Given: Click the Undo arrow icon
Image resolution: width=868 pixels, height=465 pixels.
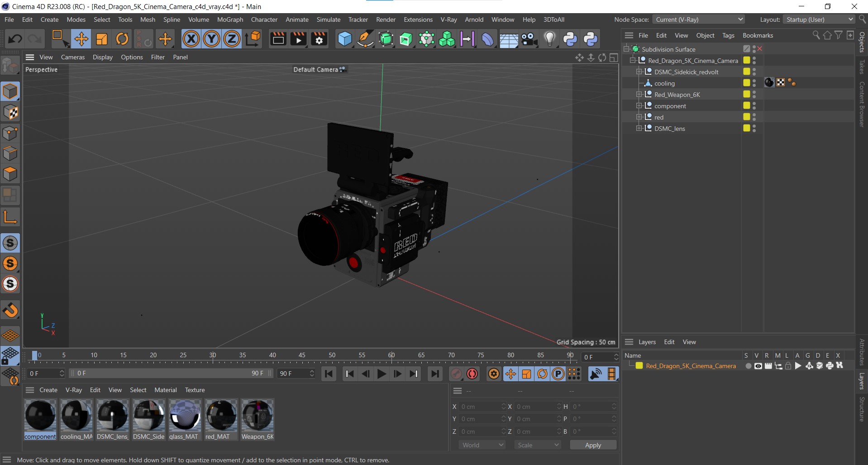Looking at the screenshot, I should pyautogui.click(x=14, y=39).
